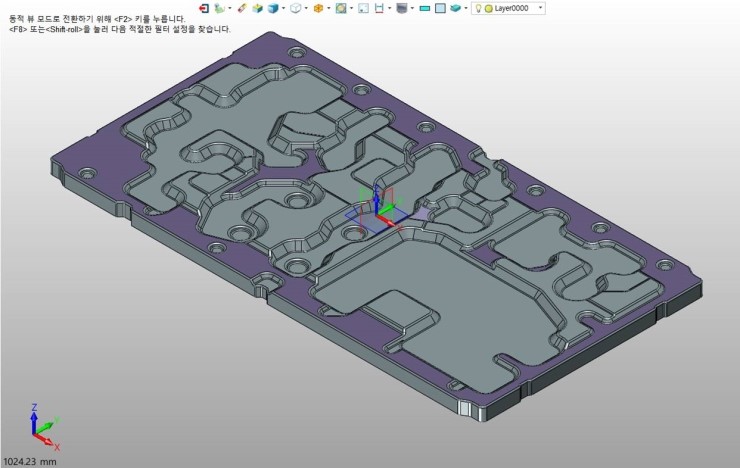Toggle the layer lightbulb visibility icon

coord(478,8)
